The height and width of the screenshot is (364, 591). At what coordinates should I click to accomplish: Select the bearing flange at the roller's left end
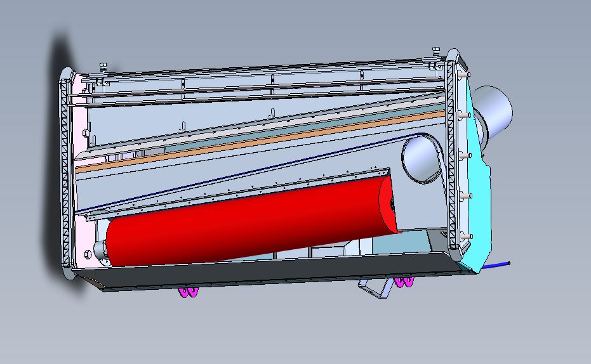[x=100, y=250]
